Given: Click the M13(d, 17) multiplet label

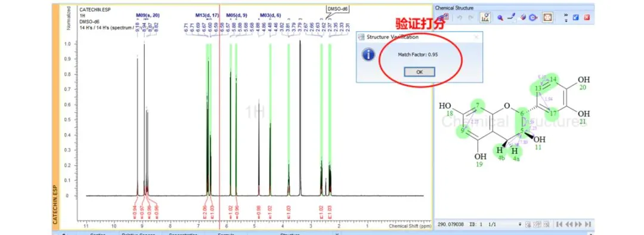Looking at the screenshot, I should [x=207, y=15].
